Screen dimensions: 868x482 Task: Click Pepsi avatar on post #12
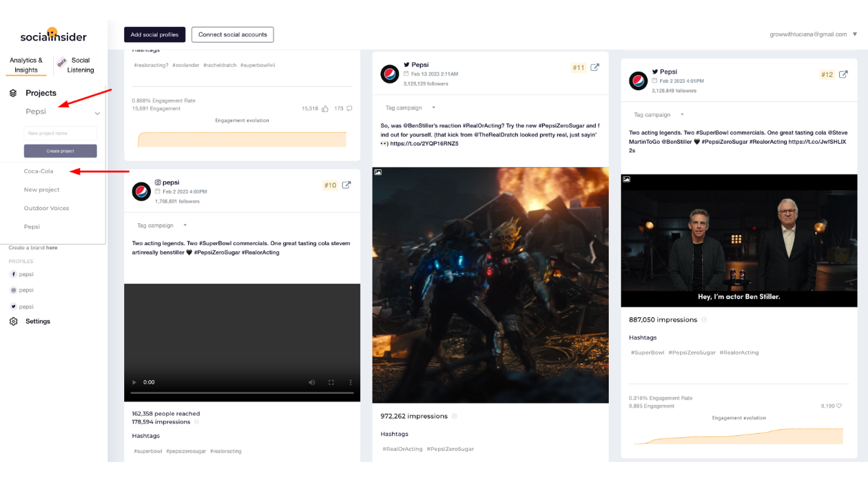click(639, 81)
